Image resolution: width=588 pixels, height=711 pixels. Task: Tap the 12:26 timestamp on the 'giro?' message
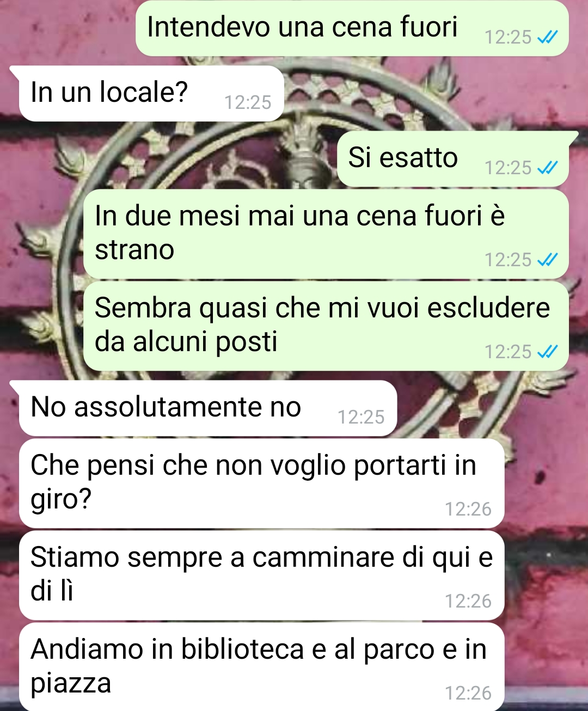point(468,509)
